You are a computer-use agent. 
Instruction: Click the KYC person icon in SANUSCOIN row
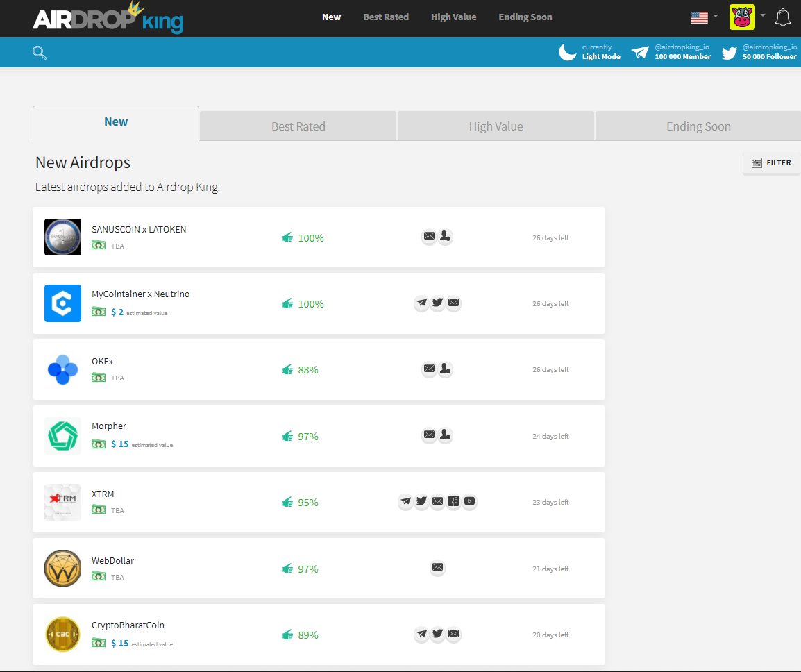click(x=446, y=236)
